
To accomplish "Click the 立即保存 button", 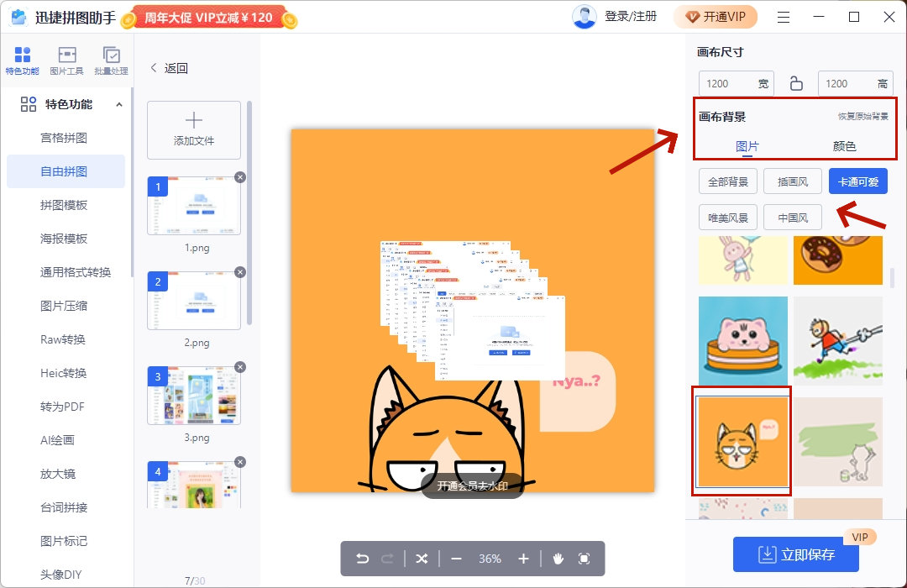I will [795, 554].
